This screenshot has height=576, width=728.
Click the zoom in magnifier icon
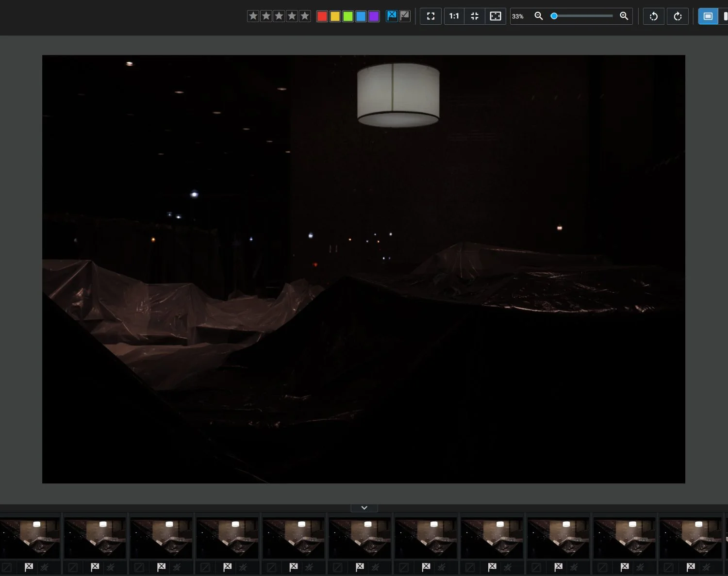[624, 16]
